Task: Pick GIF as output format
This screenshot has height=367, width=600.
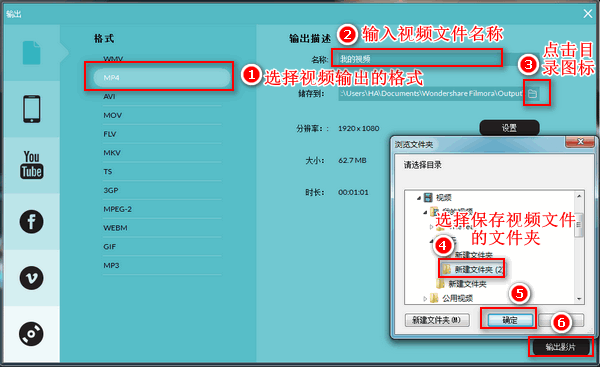Action: [161, 246]
